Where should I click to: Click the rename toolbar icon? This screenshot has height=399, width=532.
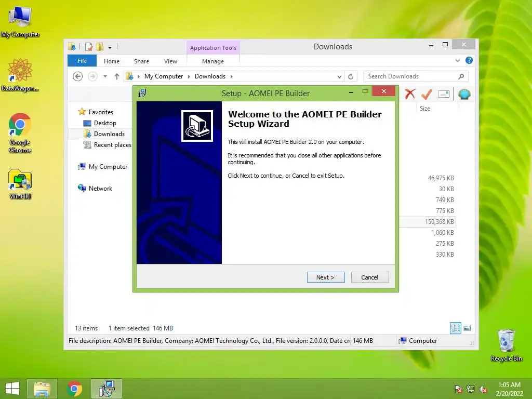click(444, 94)
